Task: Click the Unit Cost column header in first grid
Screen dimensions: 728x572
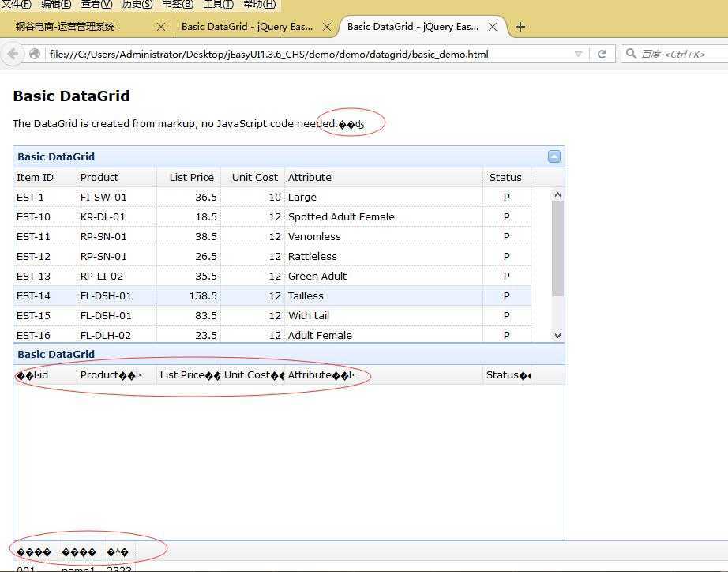Action: (254, 177)
